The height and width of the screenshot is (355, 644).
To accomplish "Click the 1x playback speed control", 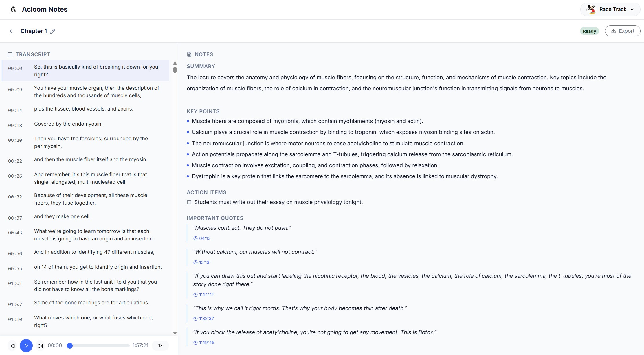I will (x=160, y=345).
